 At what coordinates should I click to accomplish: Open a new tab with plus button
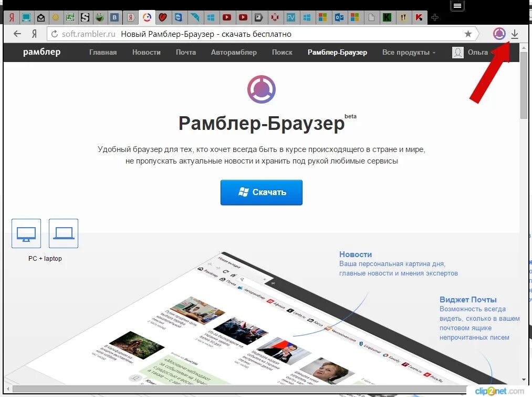click(x=435, y=17)
